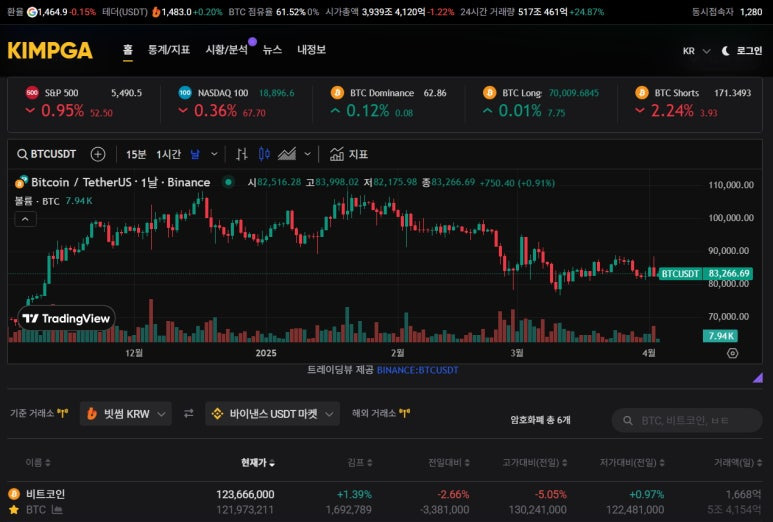Screen dimensions: 773x522
Task: Open the BINANCE:BTCUSDT link
Action: click(x=418, y=370)
